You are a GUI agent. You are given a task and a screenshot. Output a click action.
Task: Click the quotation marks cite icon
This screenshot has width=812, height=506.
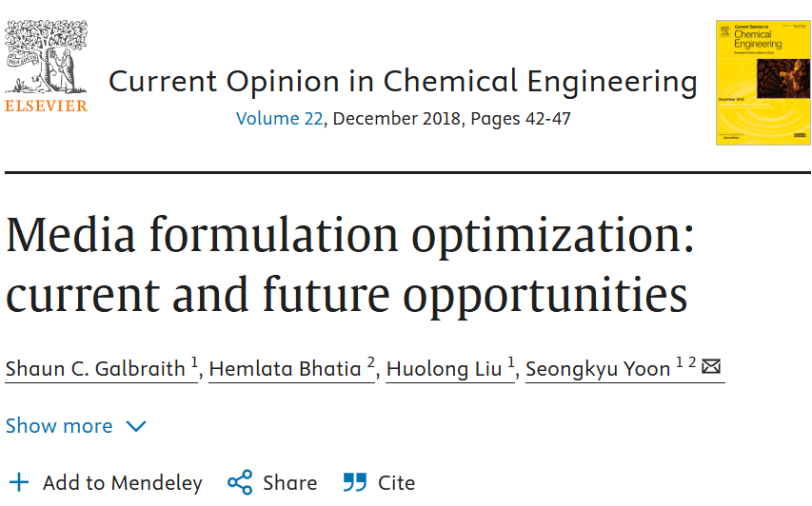[355, 481]
